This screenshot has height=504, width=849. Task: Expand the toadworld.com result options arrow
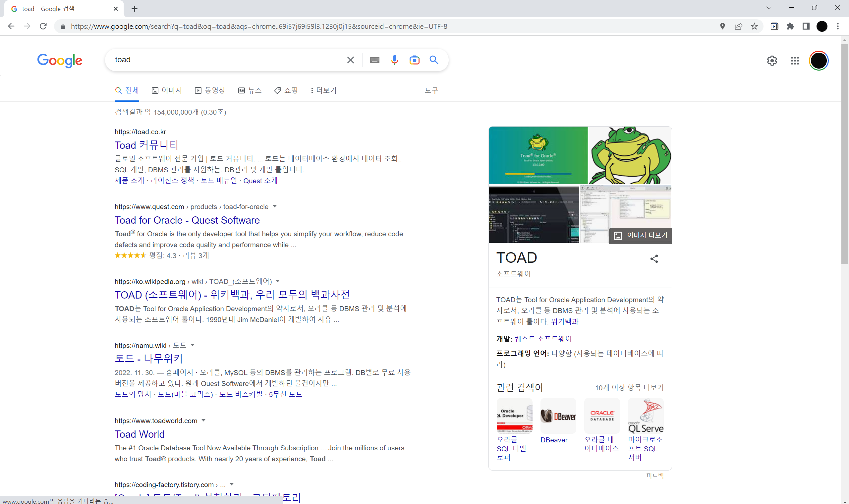click(x=203, y=420)
